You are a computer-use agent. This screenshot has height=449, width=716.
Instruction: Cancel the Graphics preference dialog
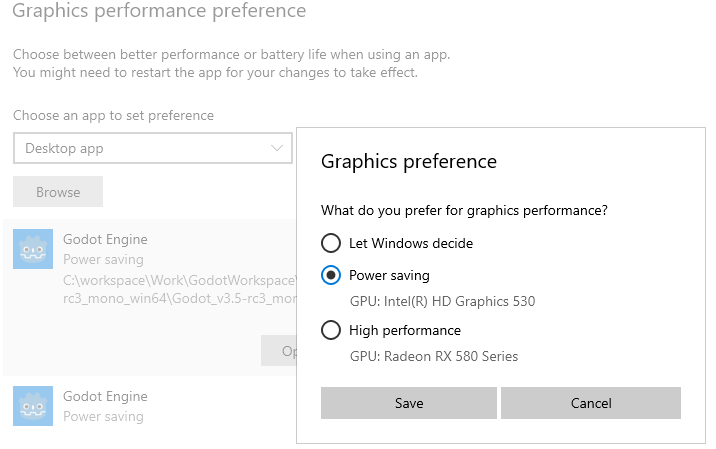pos(590,403)
